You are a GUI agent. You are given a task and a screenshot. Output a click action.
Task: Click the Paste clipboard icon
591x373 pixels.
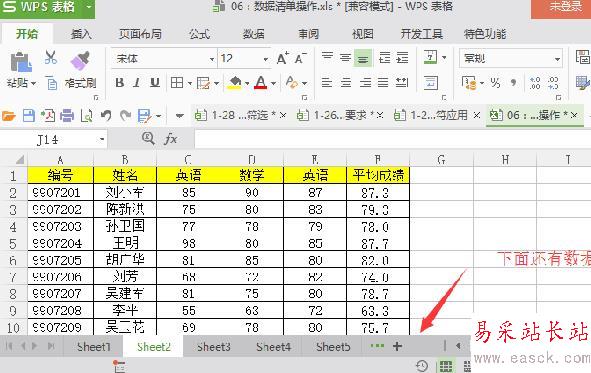tap(20, 62)
